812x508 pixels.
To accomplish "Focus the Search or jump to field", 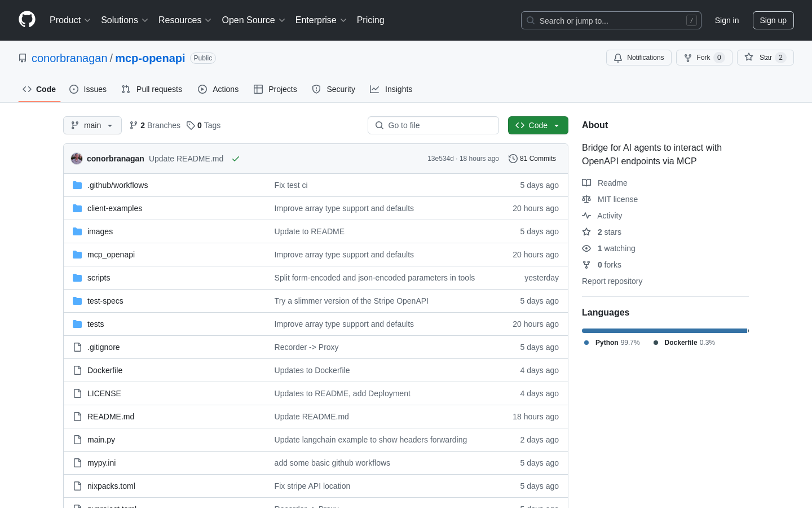I will pos(611,20).
